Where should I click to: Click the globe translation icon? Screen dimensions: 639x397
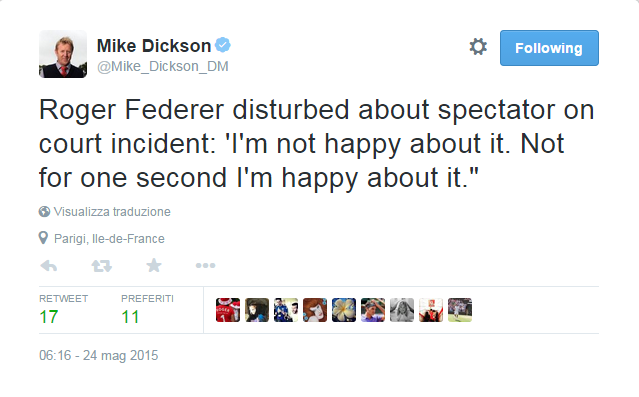tap(44, 212)
